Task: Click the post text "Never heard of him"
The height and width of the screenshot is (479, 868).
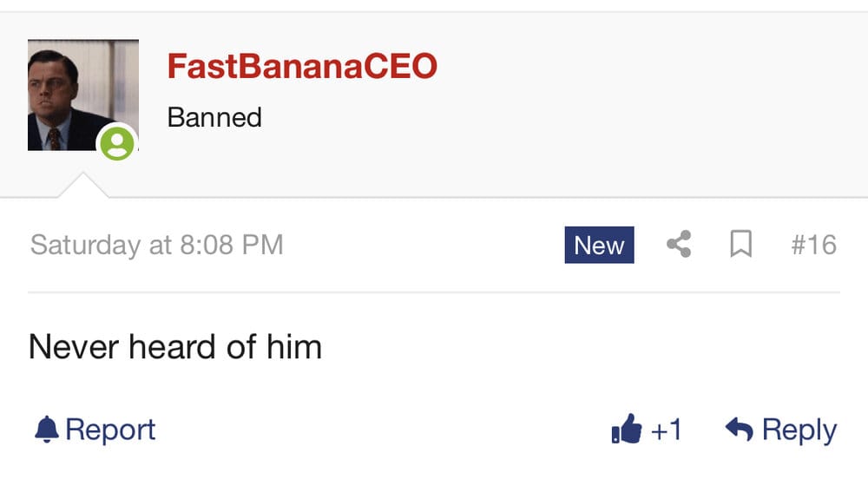Action: click(175, 347)
